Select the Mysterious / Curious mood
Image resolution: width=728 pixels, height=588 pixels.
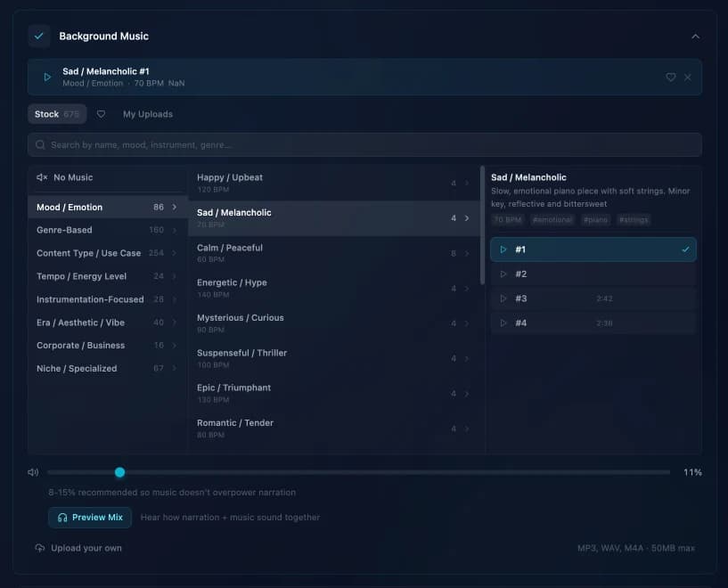[x=334, y=323]
